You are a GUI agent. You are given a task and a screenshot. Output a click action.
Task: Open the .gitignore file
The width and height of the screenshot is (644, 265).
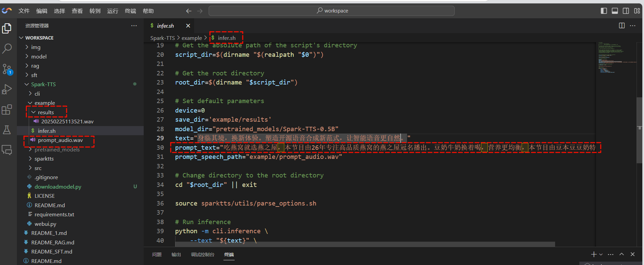(x=80, y=177)
